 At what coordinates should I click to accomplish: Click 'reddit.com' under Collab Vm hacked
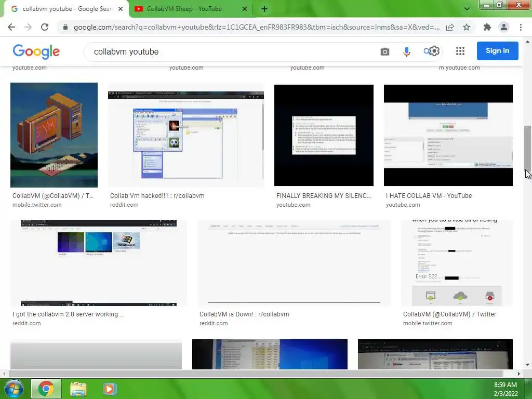pyautogui.click(x=124, y=205)
